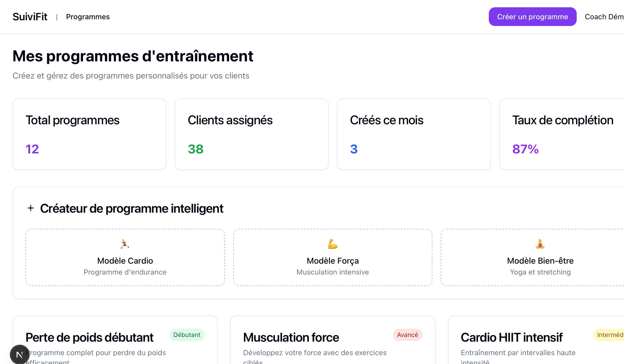
Task: Click the plus icon beside Créateur de programme
Action: tap(31, 208)
